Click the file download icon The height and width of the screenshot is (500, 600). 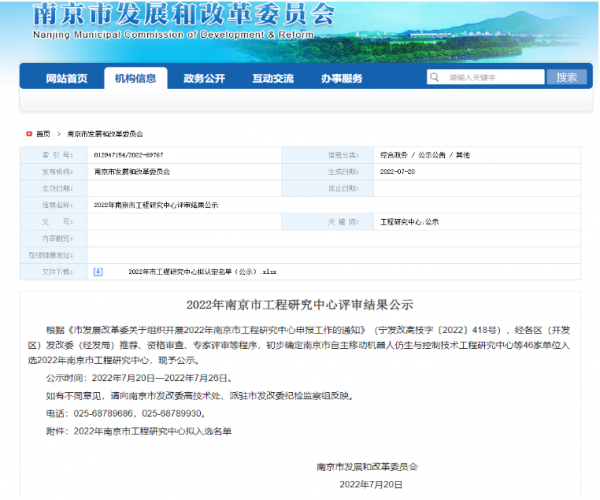(x=98, y=271)
